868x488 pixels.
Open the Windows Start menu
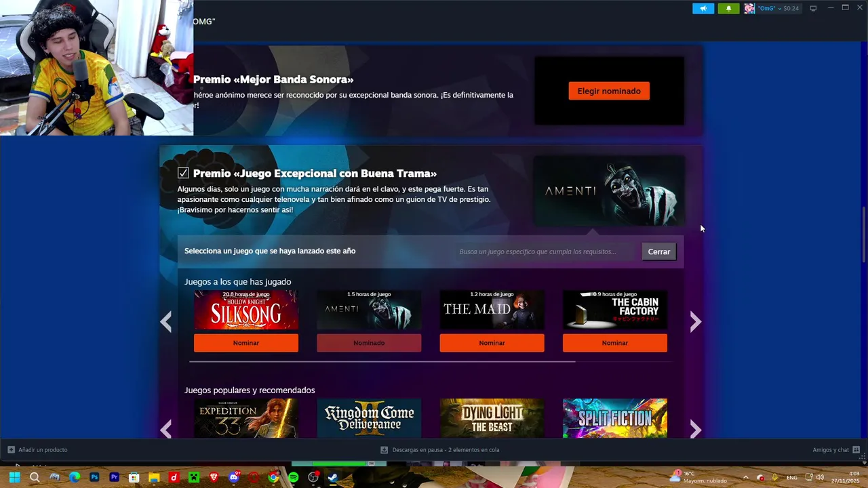(x=14, y=477)
